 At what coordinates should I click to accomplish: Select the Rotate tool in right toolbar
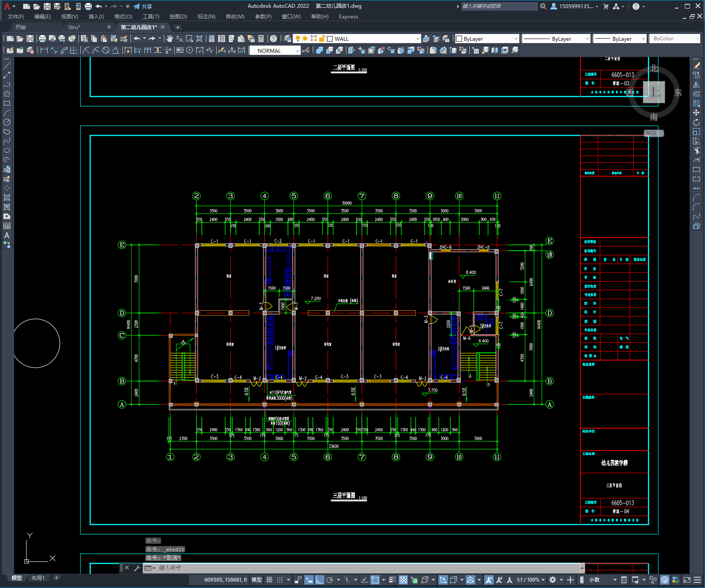click(x=696, y=122)
